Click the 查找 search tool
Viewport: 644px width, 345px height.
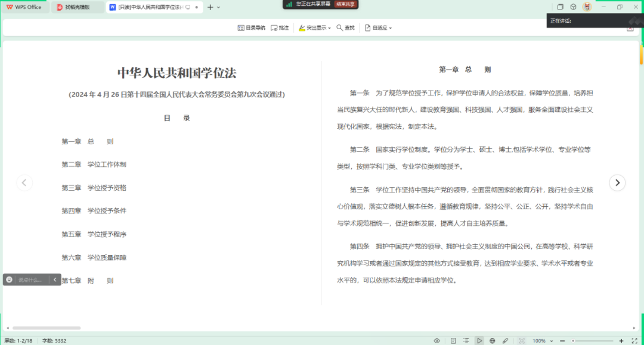tap(345, 28)
